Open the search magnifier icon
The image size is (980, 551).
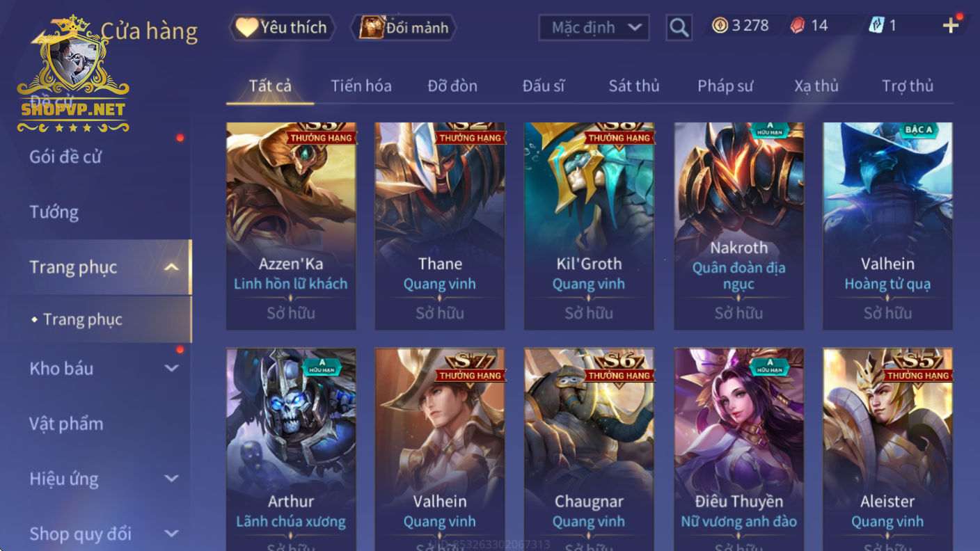click(679, 28)
